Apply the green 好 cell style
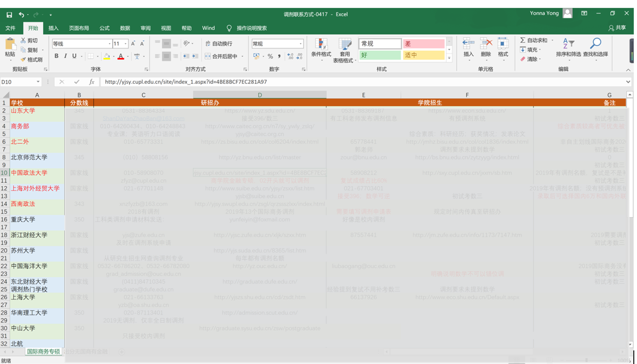637x364 pixels. (380, 55)
